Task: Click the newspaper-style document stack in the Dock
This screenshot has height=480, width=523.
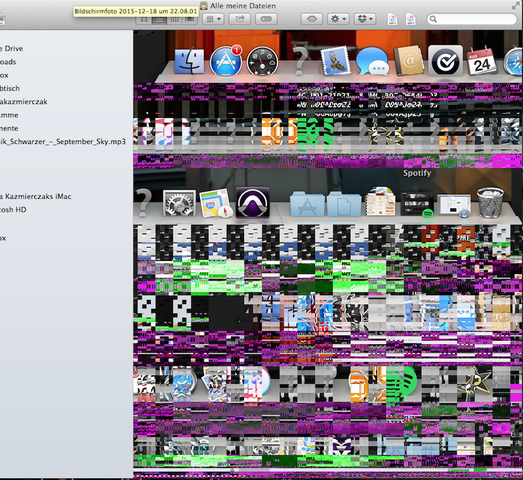Action: [380, 202]
